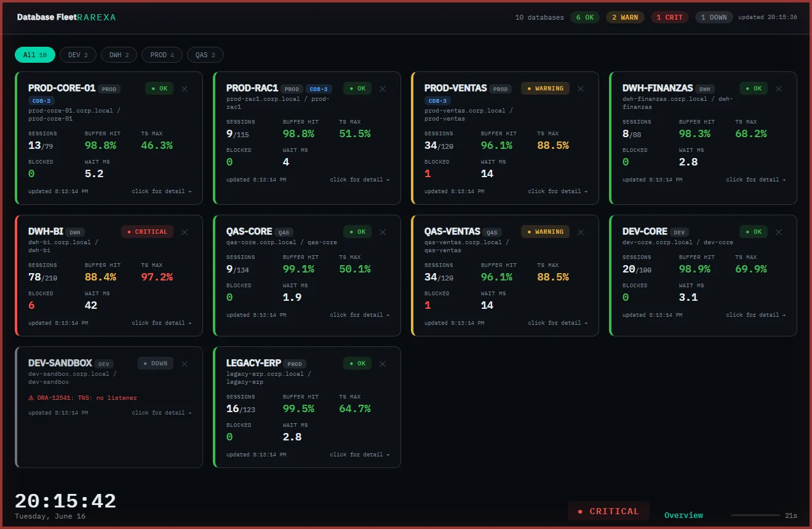Click the 6 OK summary badge
The image size is (812, 529).
pyautogui.click(x=585, y=17)
